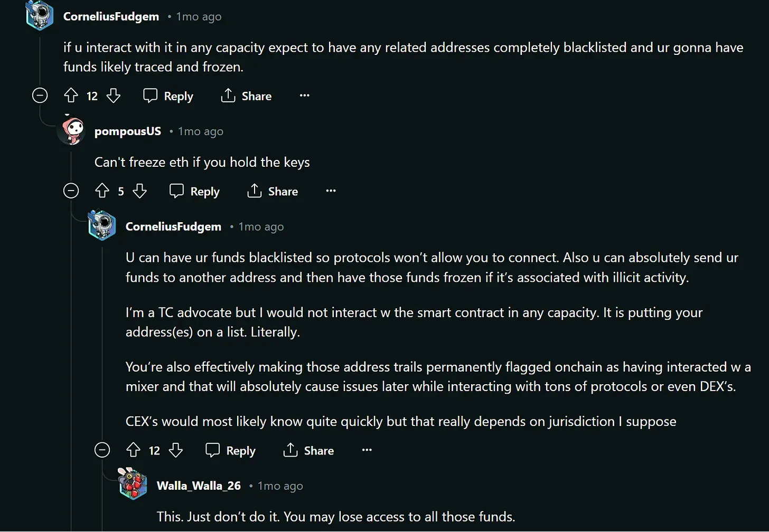Reply to pompousUS's comment
769x532 pixels.
point(193,191)
